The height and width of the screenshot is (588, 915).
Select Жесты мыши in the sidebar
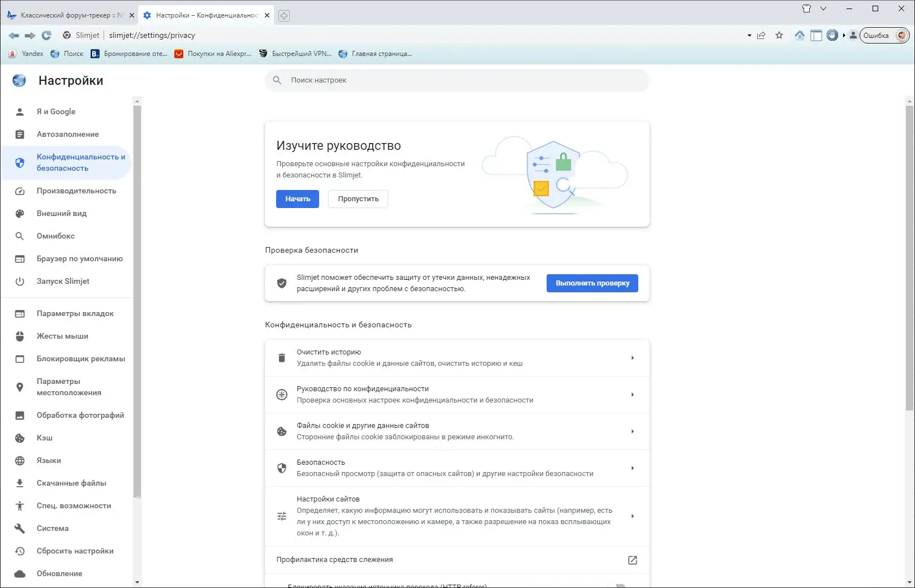(66, 336)
